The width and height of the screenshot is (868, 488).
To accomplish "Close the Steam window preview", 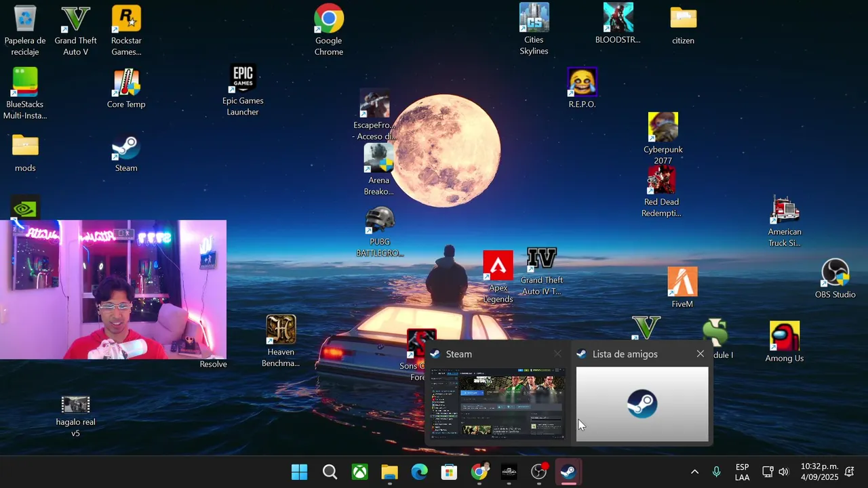I will (x=557, y=354).
